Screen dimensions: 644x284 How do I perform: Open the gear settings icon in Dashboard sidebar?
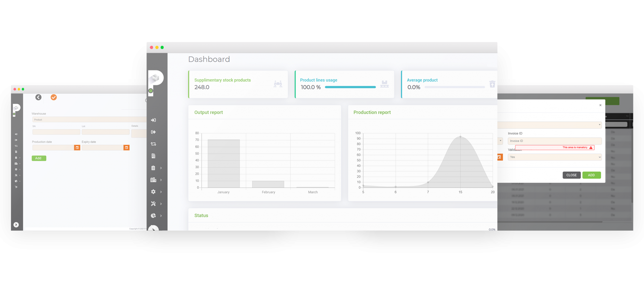pyautogui.click(x=153, y=192)
